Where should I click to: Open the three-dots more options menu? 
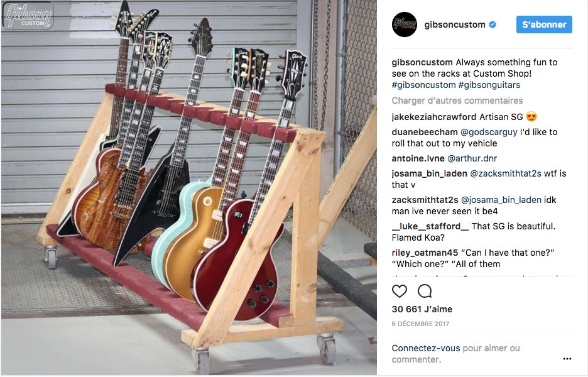pyautogui.click(x=567, y=359)
